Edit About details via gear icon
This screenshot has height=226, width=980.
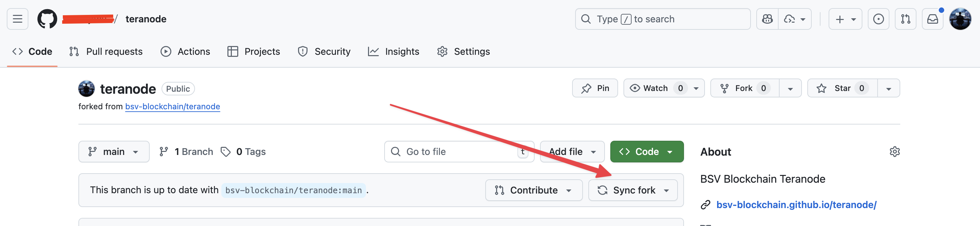tap(895, 152)
